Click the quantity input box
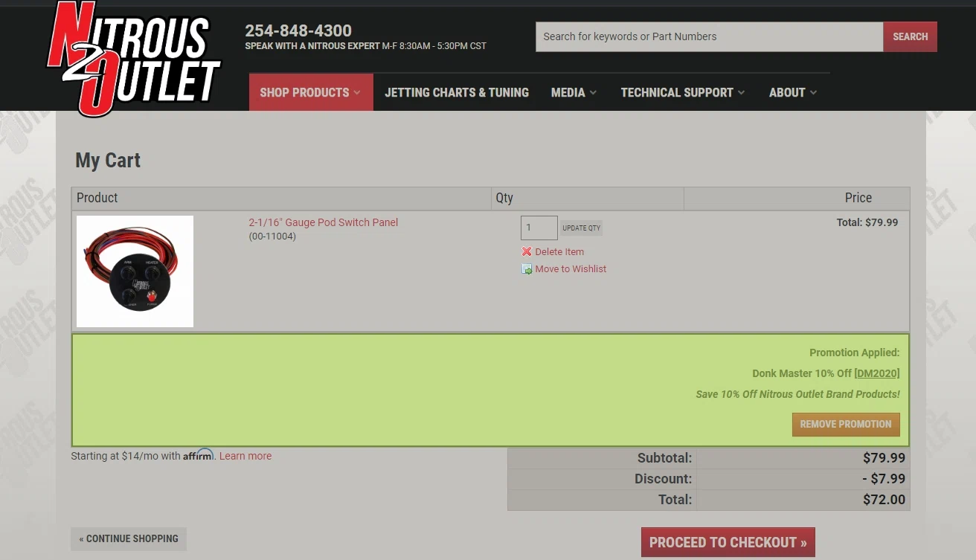Screen dimensions: 976x560 539,228
